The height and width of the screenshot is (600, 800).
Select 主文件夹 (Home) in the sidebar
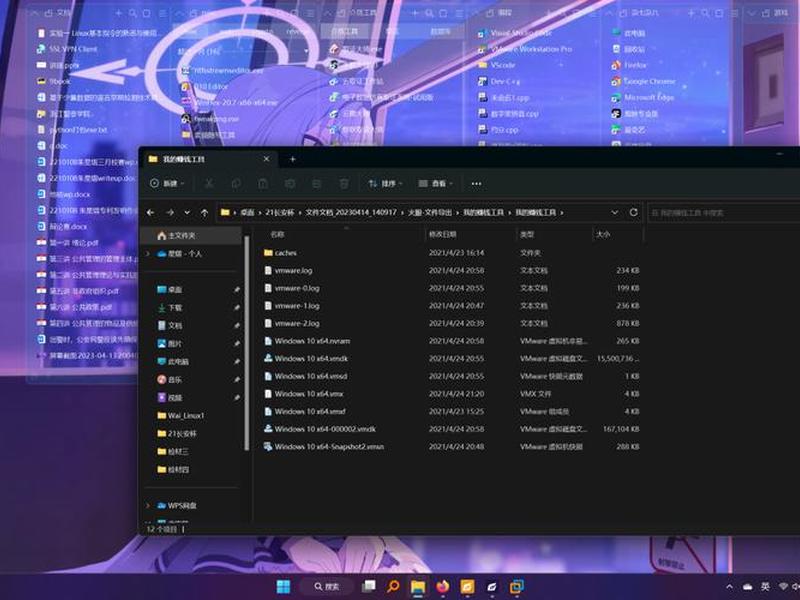191,235
